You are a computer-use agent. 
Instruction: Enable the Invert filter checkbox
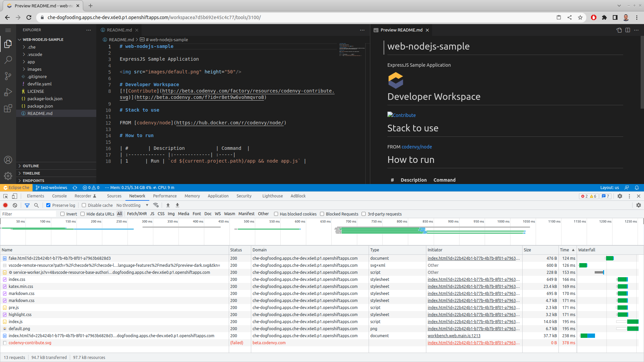(x=62, y=214)
